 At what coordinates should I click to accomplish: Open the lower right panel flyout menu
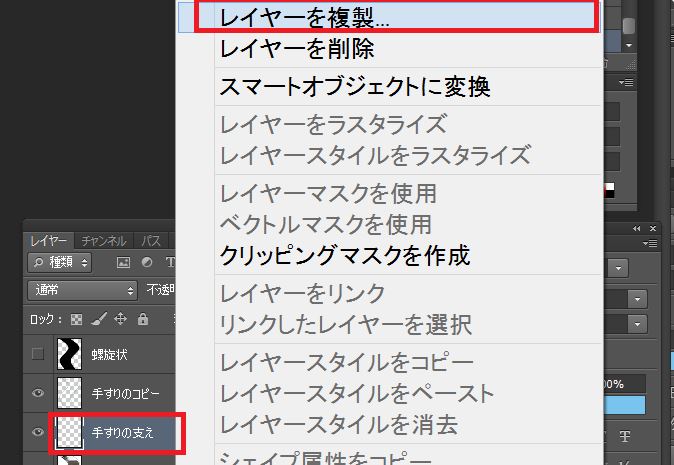click(x=650, y=244)
